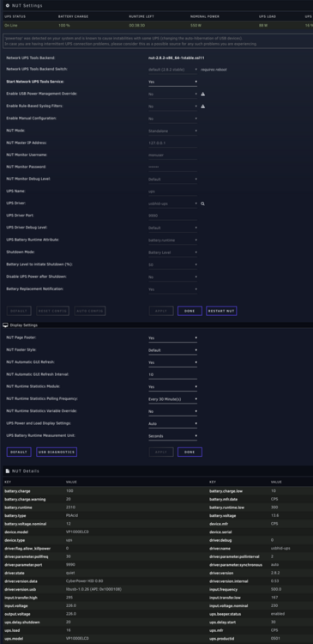Image resolution: width=313 pixels, height=644 pixels.
Task: Click the driver.name value usbhid-ups
Action: (x=280, y=549)
